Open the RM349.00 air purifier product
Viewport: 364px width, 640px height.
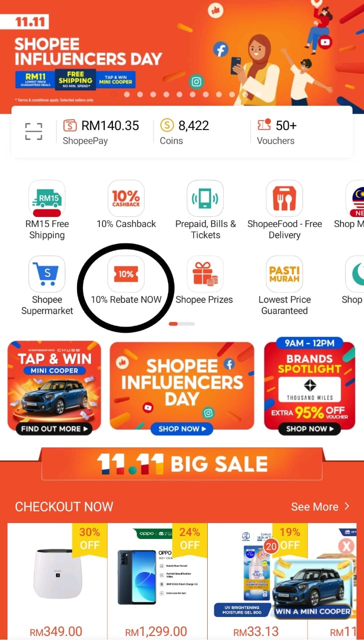click(57, 580)
